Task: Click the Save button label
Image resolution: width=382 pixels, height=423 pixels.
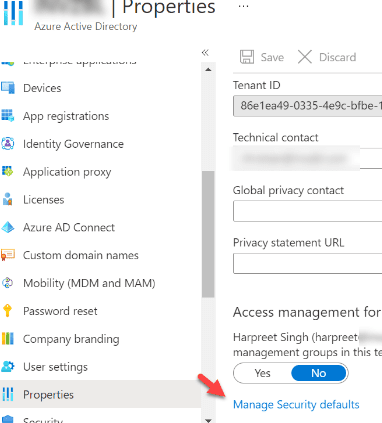Action: click(272, 57)
